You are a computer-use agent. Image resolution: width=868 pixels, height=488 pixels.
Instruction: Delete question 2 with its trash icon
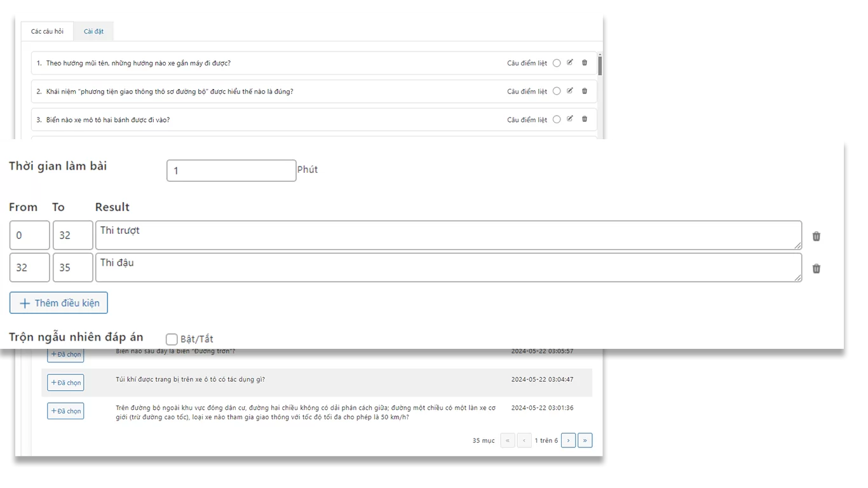585,91
